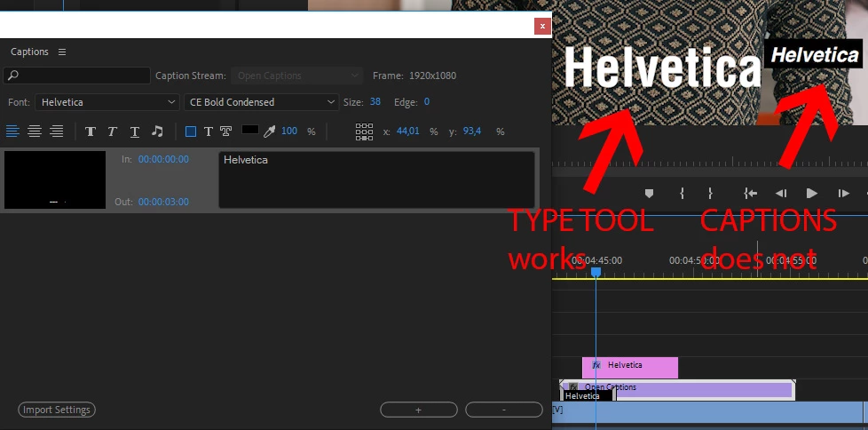Pick a color with the eyedropper

[x=269, y=131]
